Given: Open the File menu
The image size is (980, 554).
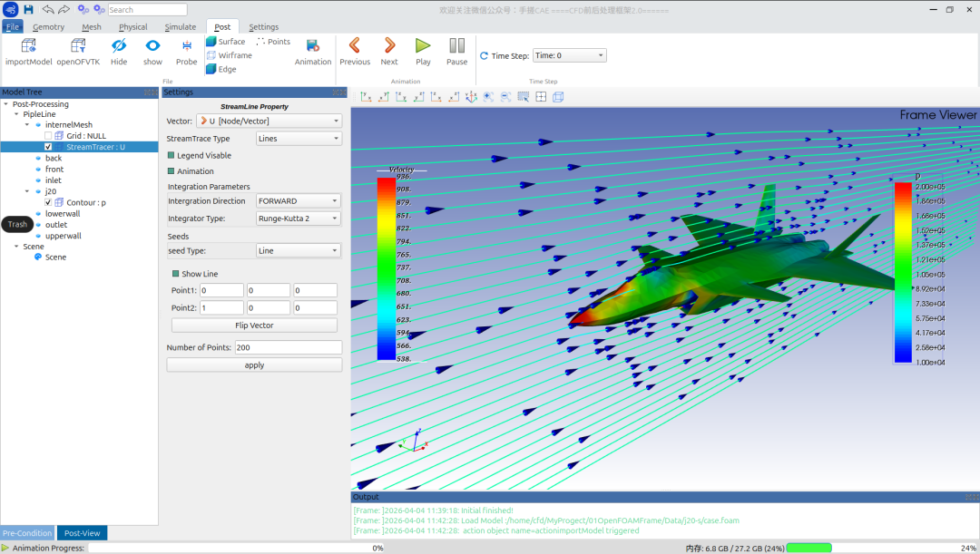Looking at the screenshot, I should [x=13, y=27].
